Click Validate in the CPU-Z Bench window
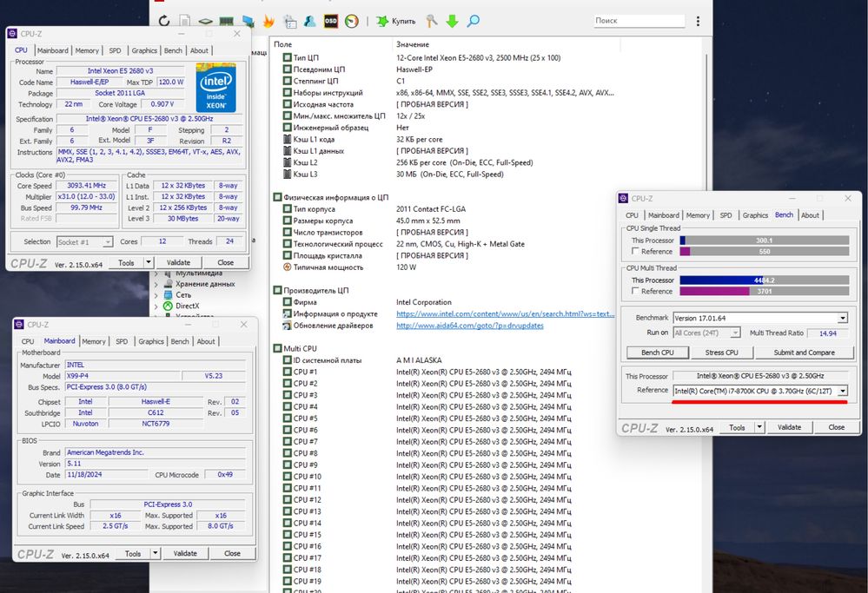 pyautogui.click(x=790, y=427)
